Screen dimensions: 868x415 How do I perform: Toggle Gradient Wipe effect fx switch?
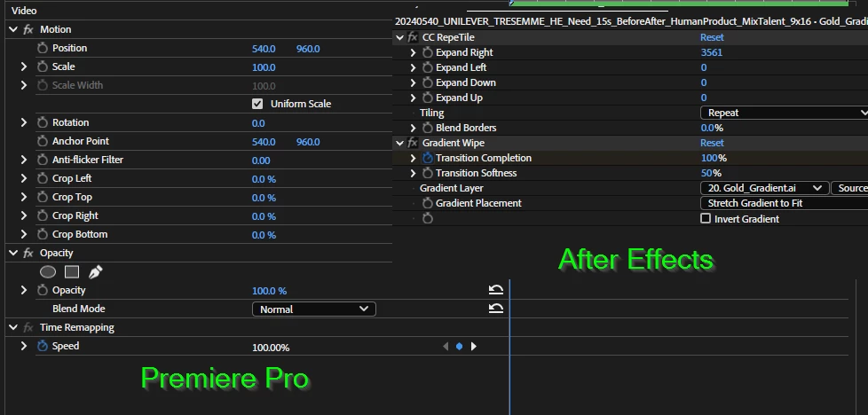click(413, 144)
